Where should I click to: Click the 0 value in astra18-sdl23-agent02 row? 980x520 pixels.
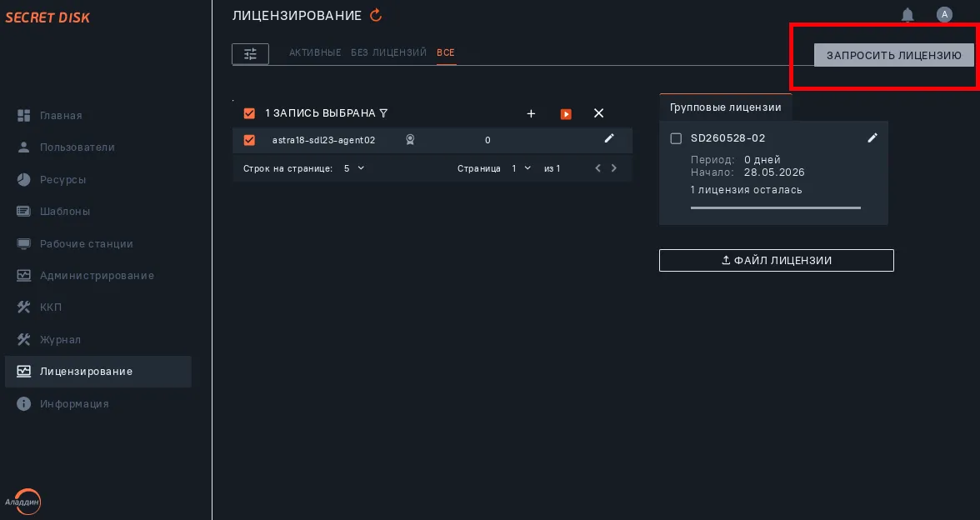pos(487,141)
